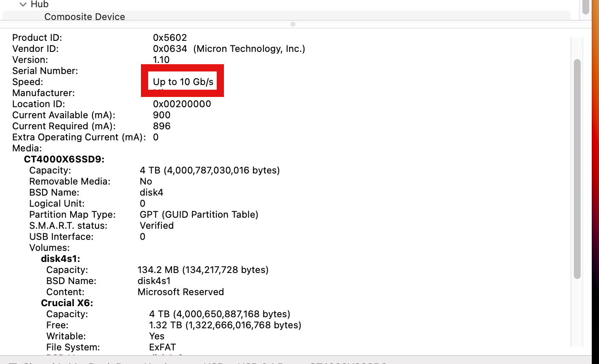The height and width of the screenshot is (364, 599).
Task: Click the "Partition Map Type:" label
Action: pyautogui.click(x=72, y=215)
